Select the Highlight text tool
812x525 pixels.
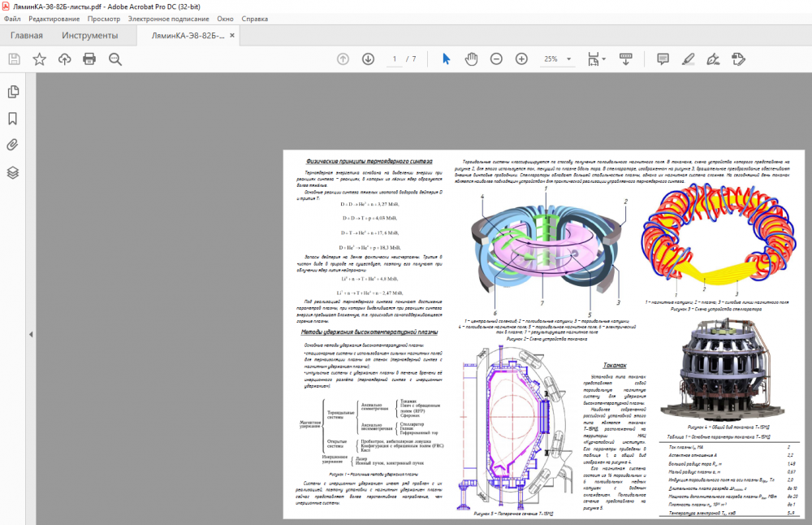689,59
